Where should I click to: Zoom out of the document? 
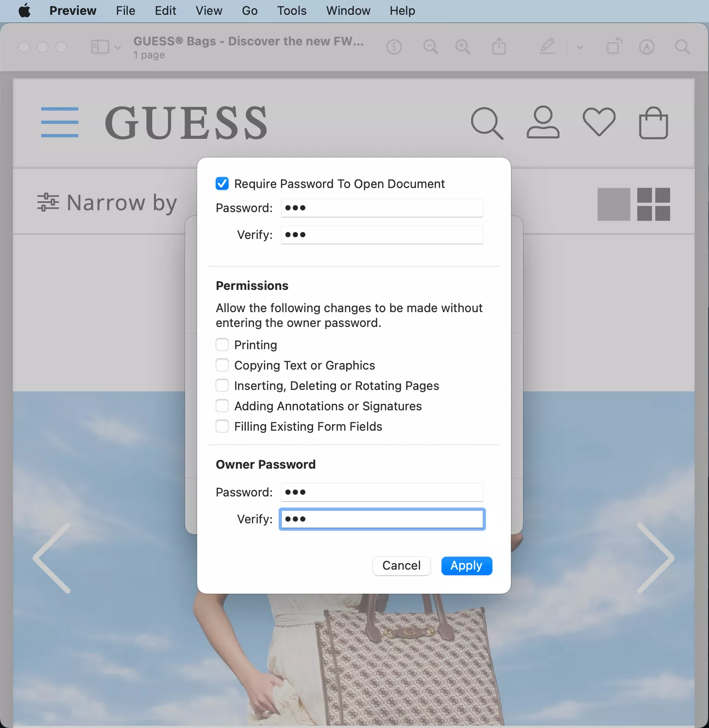coord(430,47)
